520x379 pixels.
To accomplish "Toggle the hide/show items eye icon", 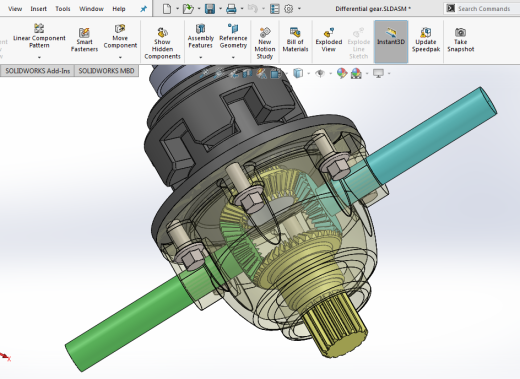I will [x=320, y=73].
